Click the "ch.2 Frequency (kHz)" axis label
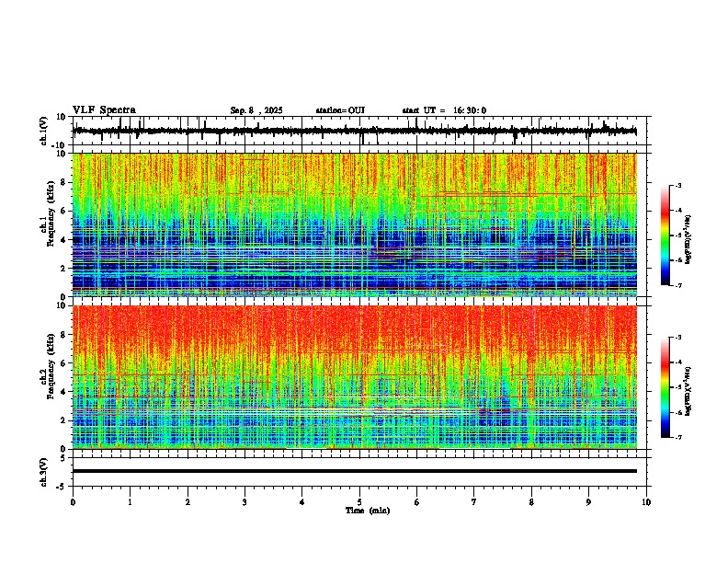This screenshot has width=728, height=563. (48, 366)
